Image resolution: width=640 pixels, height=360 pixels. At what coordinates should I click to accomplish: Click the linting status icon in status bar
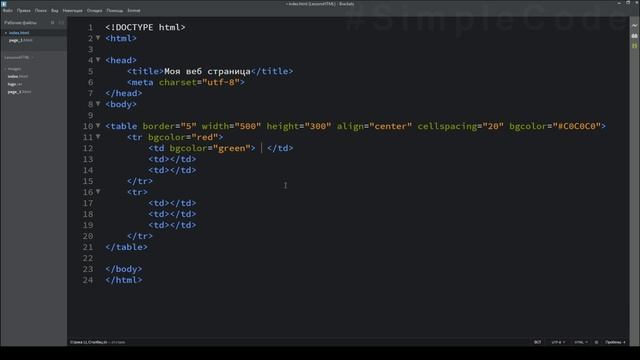(596, 342)
